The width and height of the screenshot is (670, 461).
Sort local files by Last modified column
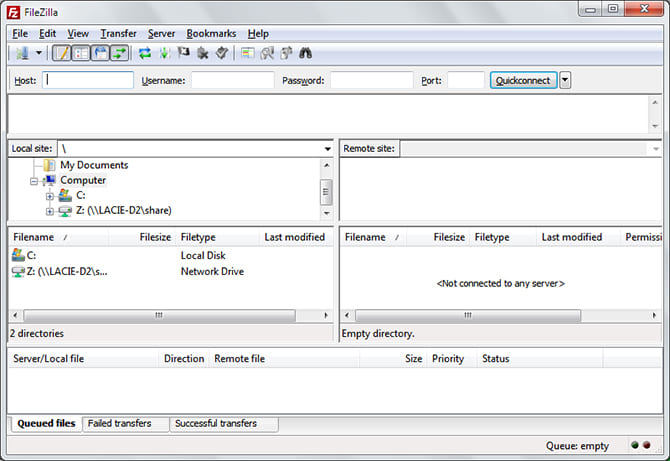pyautogui.click(x=296, y=237)
